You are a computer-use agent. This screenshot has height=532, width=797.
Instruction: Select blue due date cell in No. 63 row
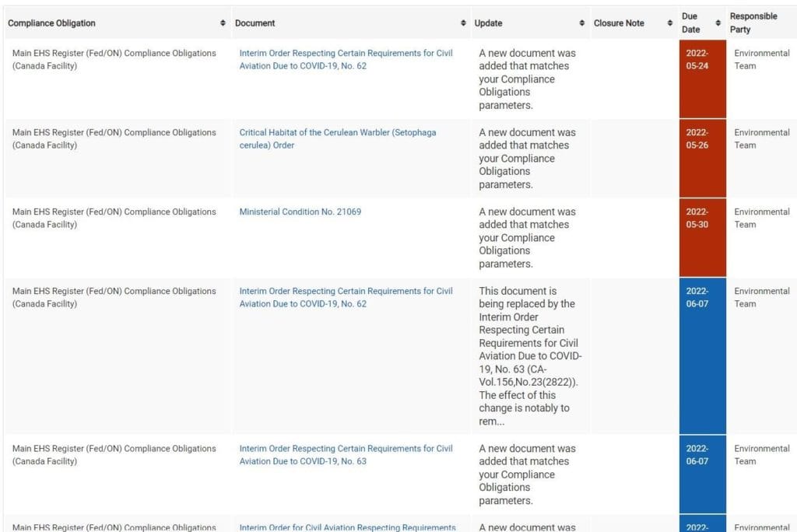coord(702,473)
